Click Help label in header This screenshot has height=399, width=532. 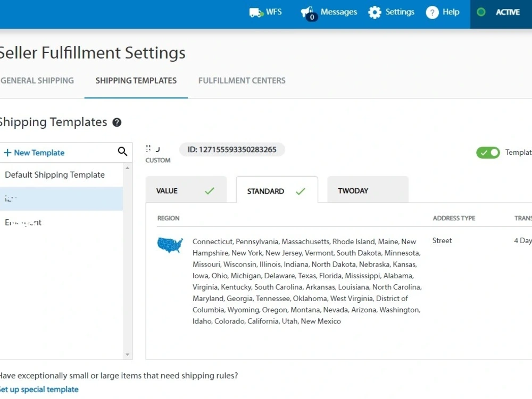coord(451,12)
